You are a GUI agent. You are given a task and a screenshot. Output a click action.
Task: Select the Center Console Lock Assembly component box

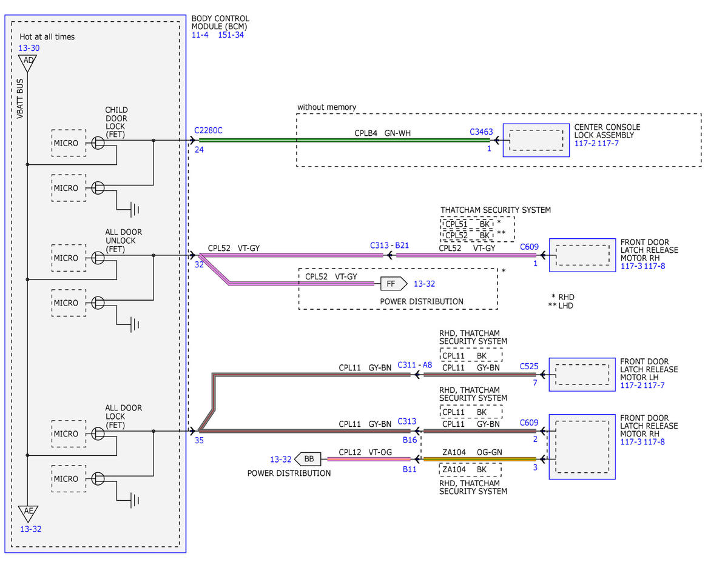pyautogui.click(x=536, y=140)
